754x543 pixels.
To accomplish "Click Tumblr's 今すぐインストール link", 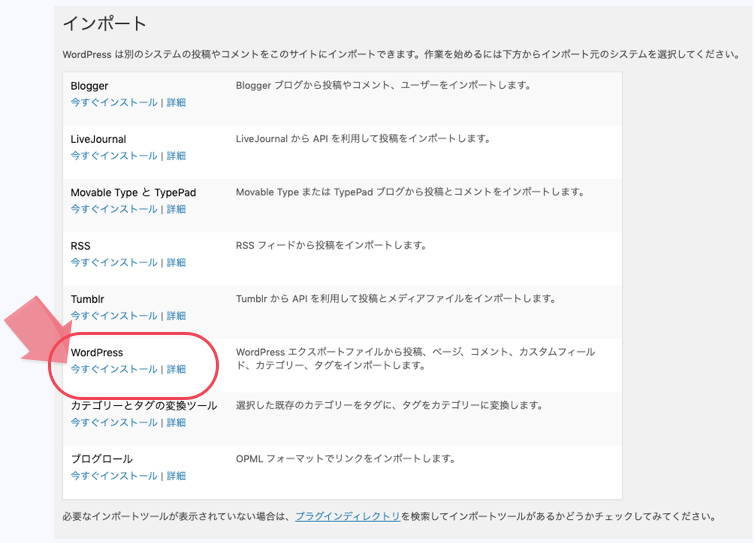I will pos(114,316).
